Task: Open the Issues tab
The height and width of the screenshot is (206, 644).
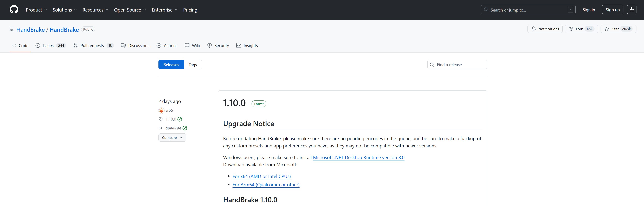Action: (x=51, y=46)
